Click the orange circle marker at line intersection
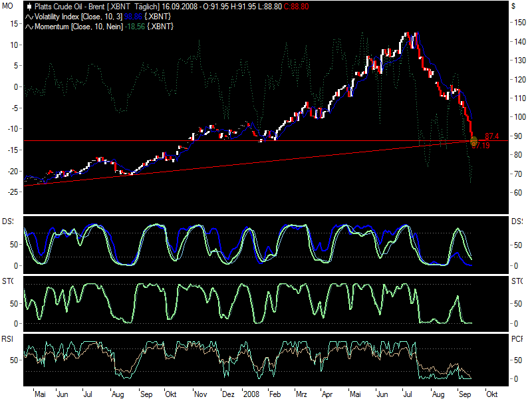 coord(473,140)
